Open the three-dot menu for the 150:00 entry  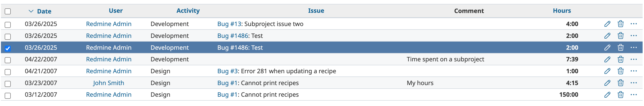click(x=633, y=95)
